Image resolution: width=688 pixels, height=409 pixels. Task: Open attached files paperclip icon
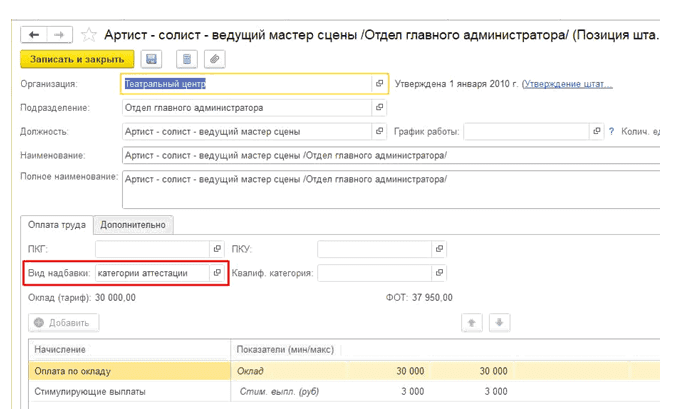pyautogui.click(x=215, y=59)
